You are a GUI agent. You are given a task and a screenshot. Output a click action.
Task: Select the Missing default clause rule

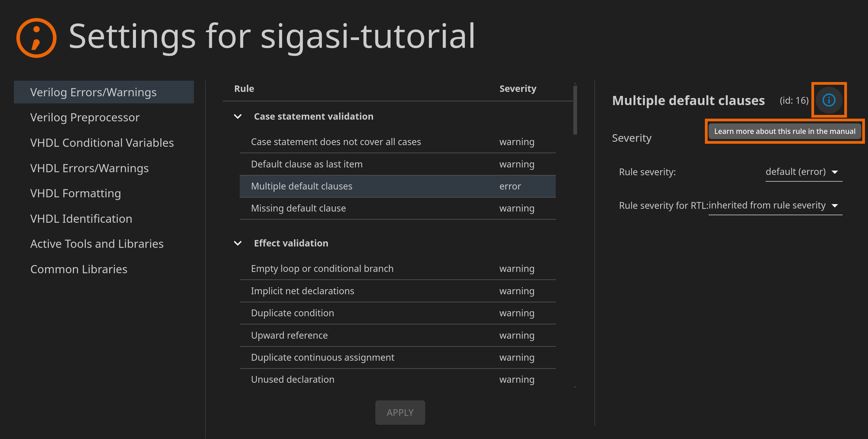[397, 208]
